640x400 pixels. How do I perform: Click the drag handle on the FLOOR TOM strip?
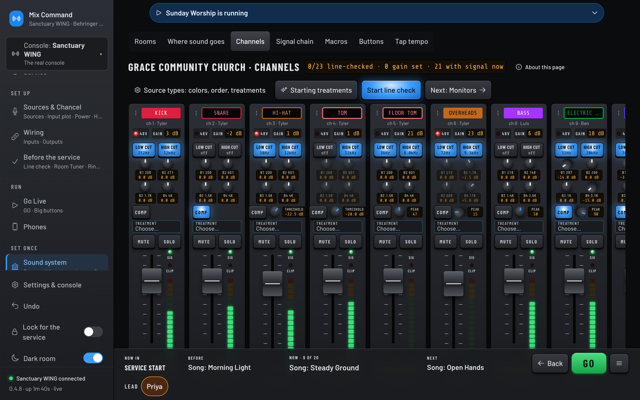[x=377, y=113]
